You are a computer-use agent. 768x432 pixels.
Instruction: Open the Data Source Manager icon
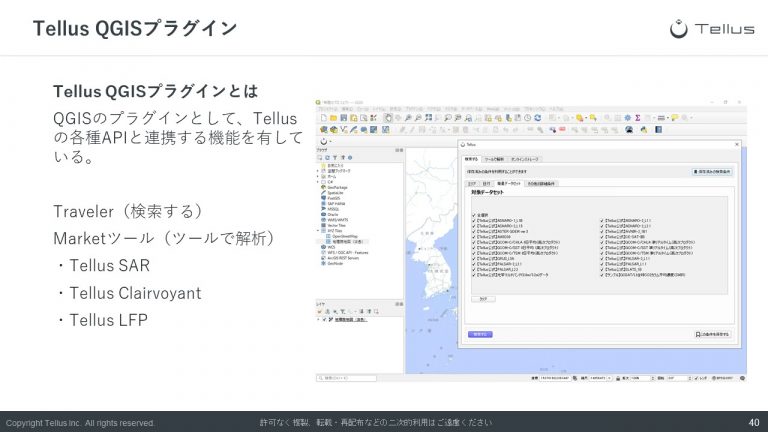324,130
